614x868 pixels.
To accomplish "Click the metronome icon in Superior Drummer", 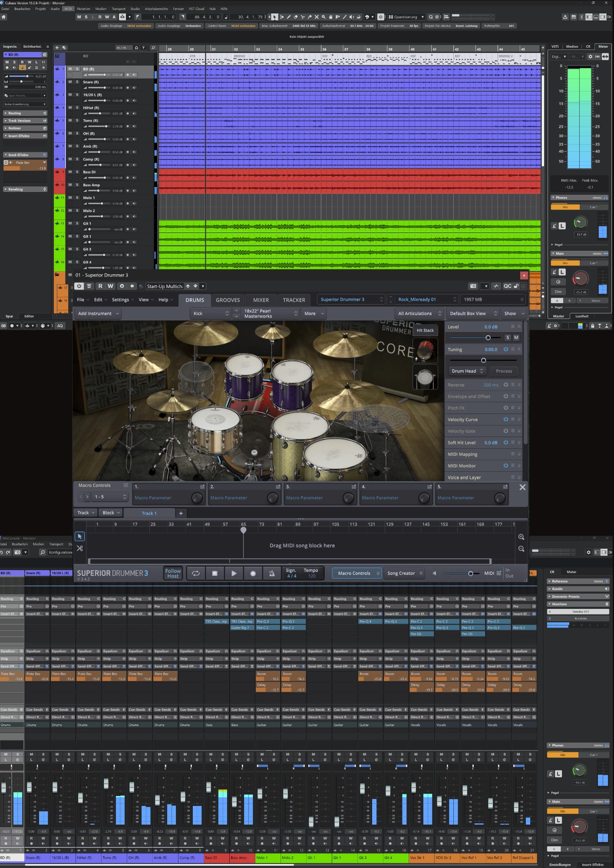I will coord(271,573).
